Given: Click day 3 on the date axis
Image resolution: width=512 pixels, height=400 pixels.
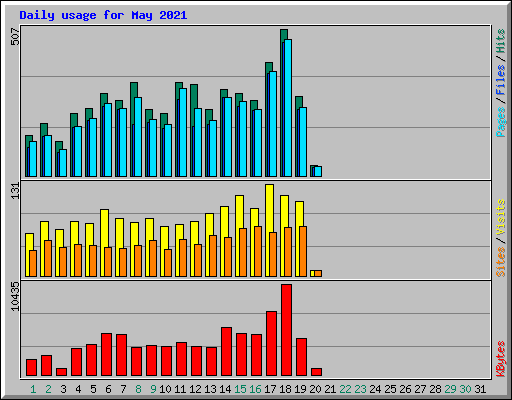Looking at the screenshot, I should (x=63, y=389).
